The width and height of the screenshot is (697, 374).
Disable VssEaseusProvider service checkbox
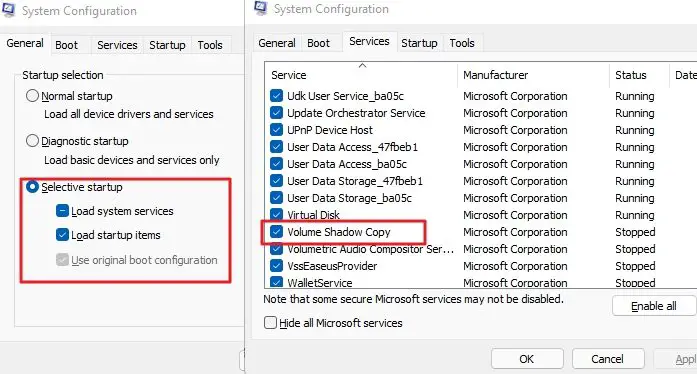276,265
